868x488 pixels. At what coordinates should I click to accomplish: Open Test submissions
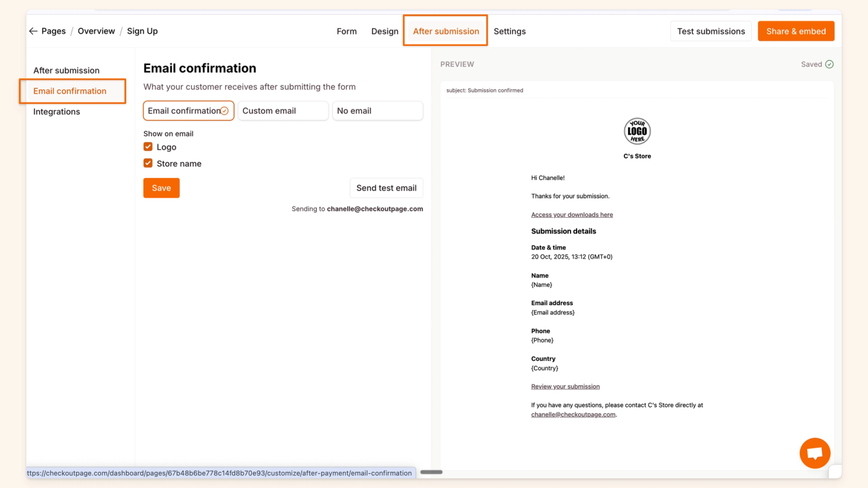pyautogui.click(x=711, y=31)
